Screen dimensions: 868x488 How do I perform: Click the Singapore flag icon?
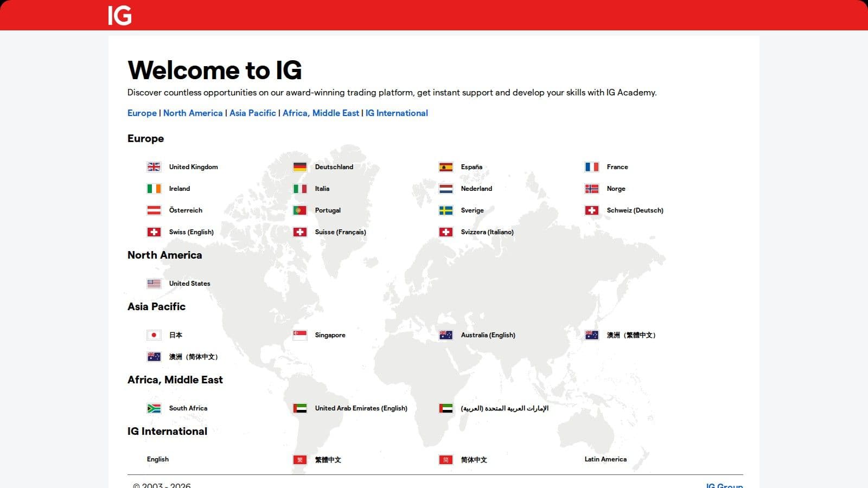point(300,335)
